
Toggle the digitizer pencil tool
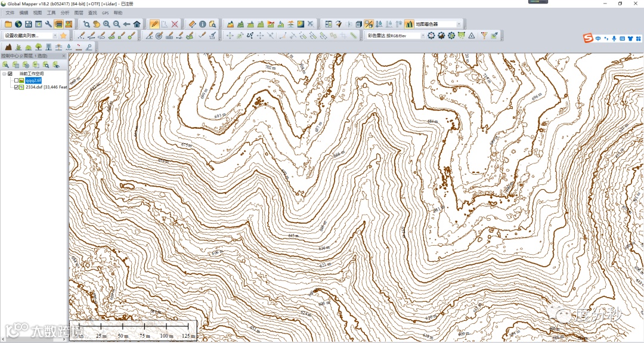coord(154,24)
